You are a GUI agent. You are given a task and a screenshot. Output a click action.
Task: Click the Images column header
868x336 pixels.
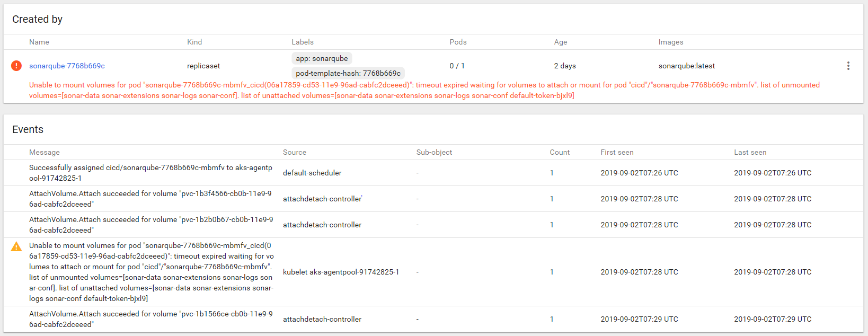pyautogui.click(x=671, y=42)
